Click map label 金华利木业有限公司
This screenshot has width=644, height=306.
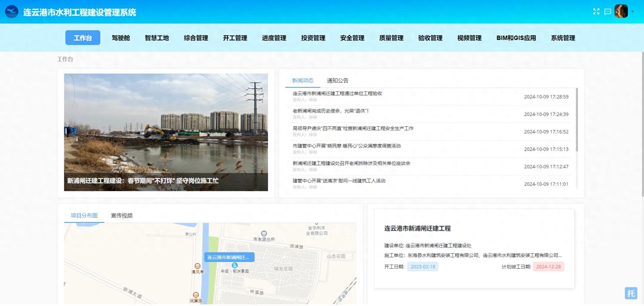coord(317,230)
